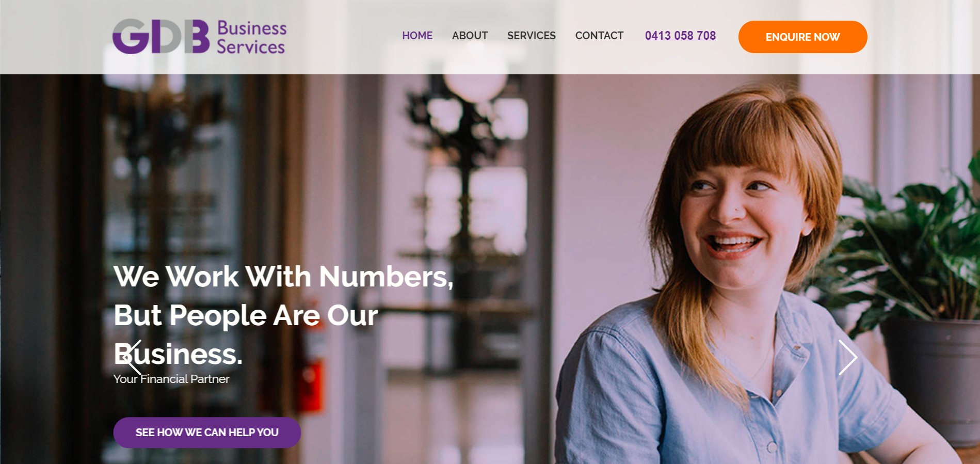Advance to the next slide arrow

[847, 357]
